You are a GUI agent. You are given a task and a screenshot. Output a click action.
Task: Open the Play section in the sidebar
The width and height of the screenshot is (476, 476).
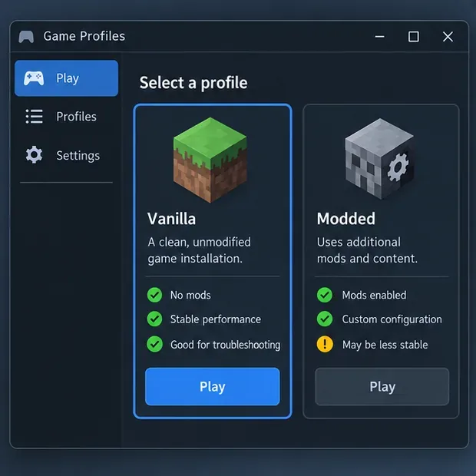66,78
